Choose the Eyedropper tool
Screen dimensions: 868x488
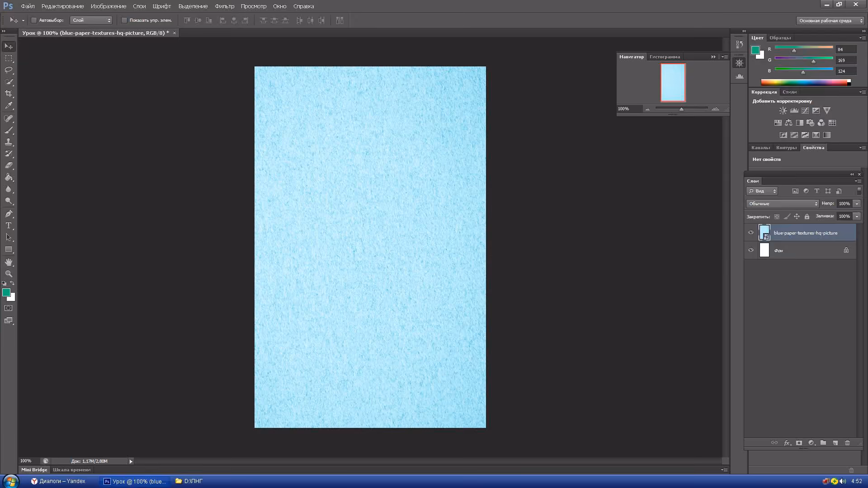pos(9,106)
